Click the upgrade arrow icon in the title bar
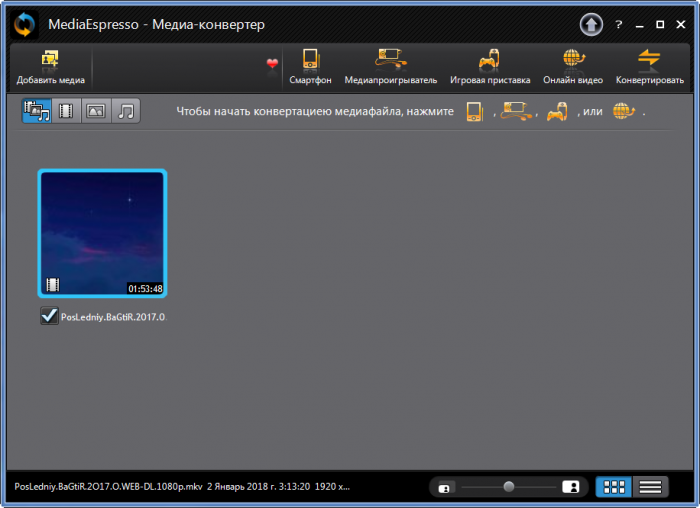The image size is (700, 508). pyautogui.click(x=591, y=25)
